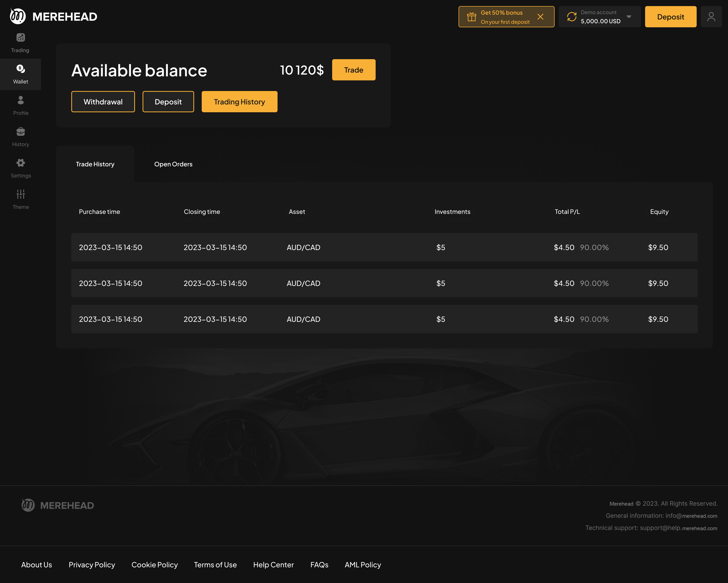Viewport: 728px width, 583px height.
Task: Open Theme sliders icon in sidebar
Action: (20, 195)
